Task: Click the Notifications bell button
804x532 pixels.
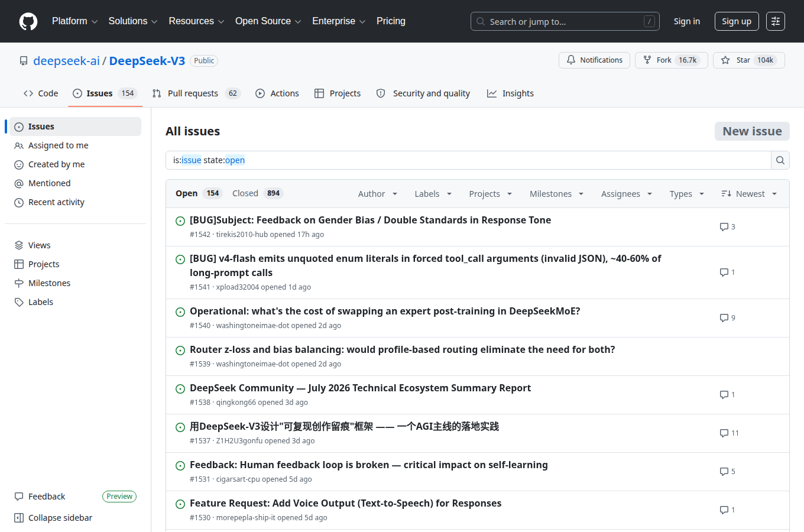Action: (x=594, y=60)
